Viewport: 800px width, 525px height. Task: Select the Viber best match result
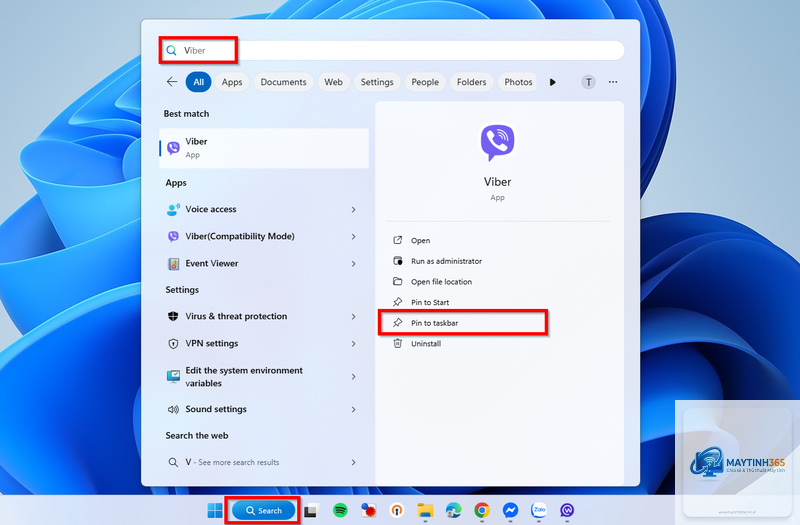(x=264, y=148)
